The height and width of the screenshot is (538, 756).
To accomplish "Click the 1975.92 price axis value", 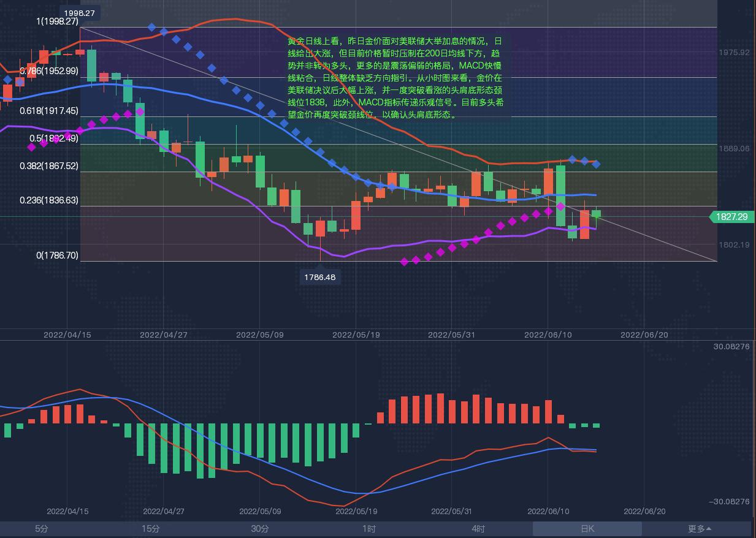I will 734,53.
